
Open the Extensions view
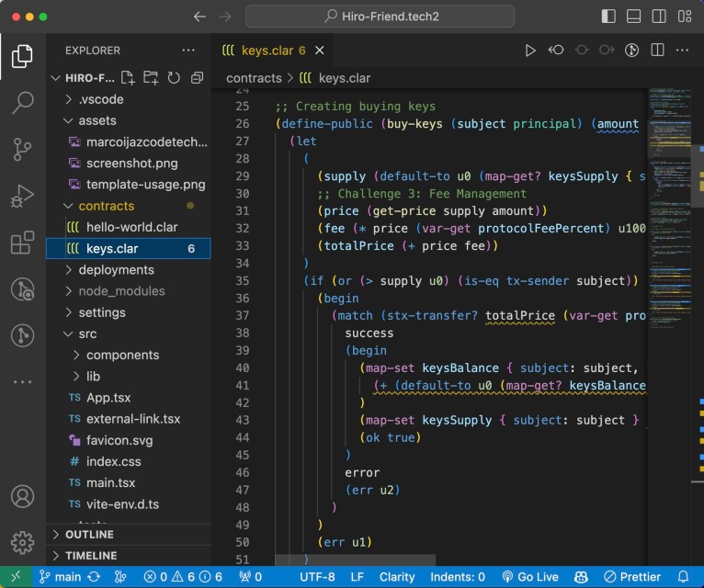pyautogui.click(x=22, y=243)
